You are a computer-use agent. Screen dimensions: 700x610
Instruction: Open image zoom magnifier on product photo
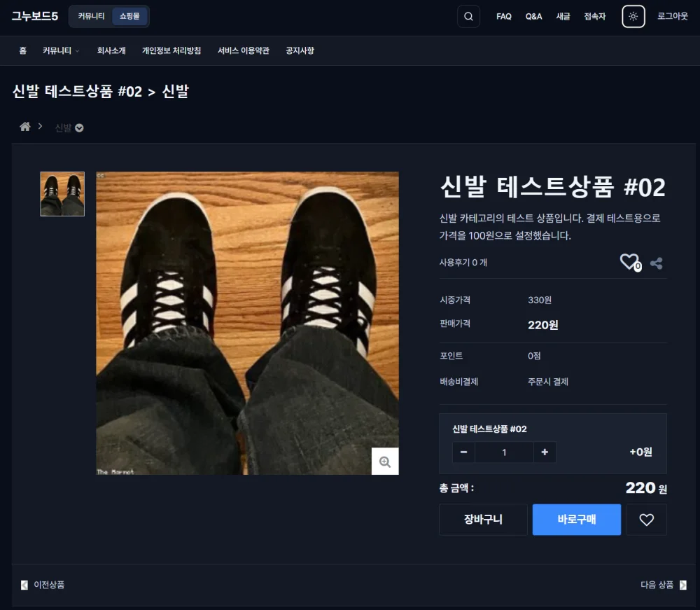[385, 462]
